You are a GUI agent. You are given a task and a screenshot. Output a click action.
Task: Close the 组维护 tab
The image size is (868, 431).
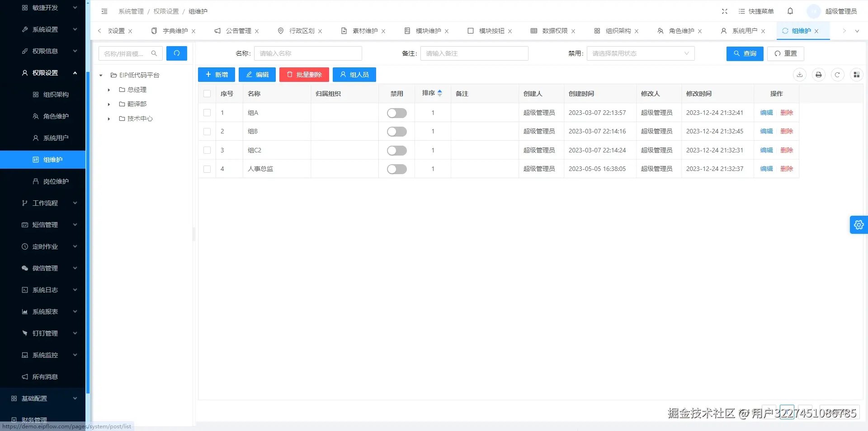click(816, 31)
